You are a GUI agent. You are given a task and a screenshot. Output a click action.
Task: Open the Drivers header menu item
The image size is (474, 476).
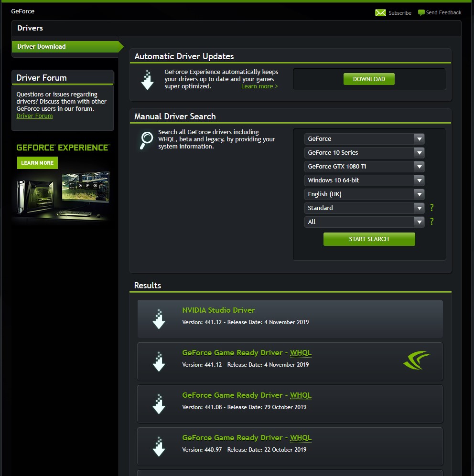30,28
